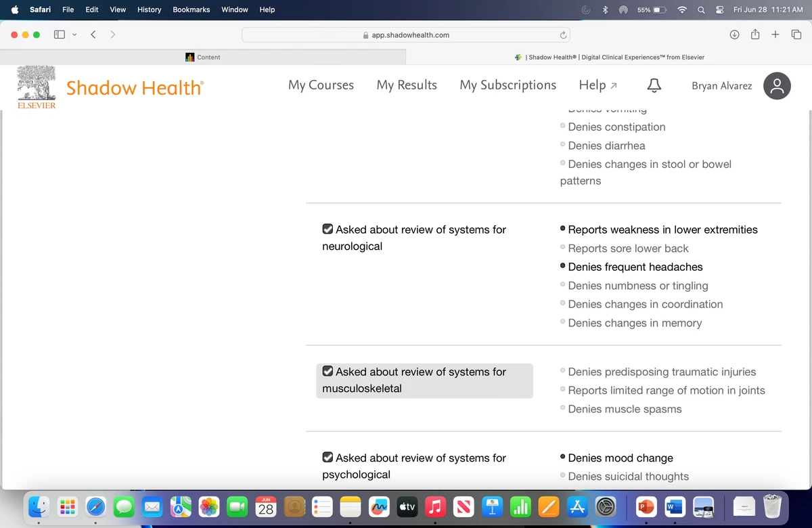Reload the current page

pos(562,35)
